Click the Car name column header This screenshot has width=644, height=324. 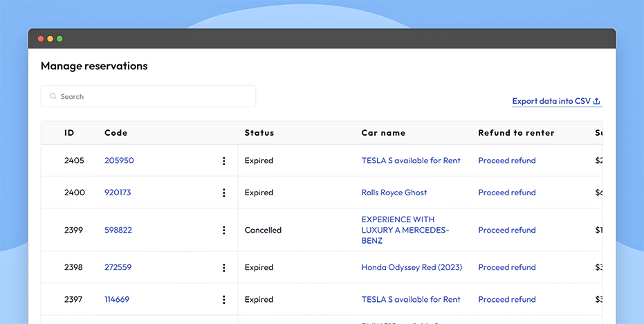coord(383,133)
